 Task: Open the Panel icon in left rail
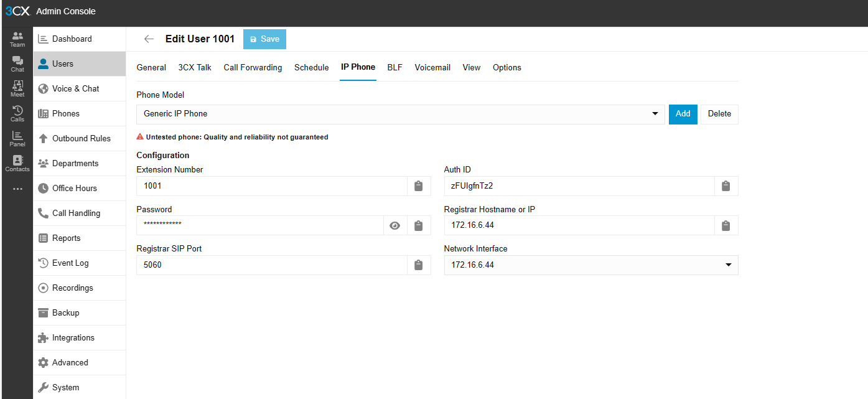tap(17, 139)
